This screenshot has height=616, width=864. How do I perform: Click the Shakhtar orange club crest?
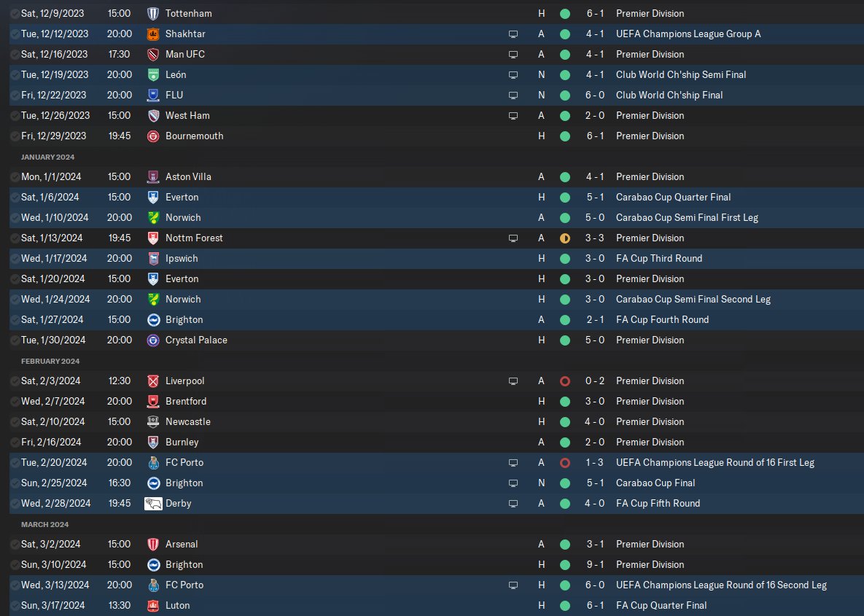(x=153, y=34)
